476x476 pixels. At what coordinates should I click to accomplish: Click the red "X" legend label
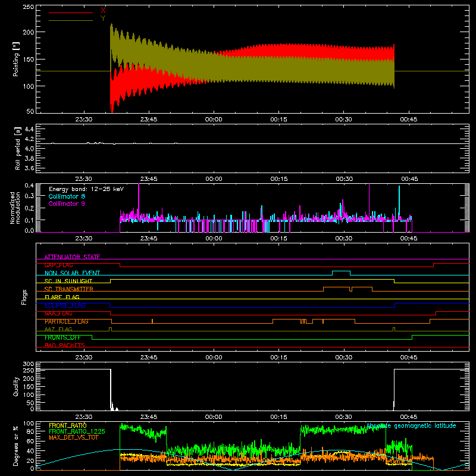103,11
